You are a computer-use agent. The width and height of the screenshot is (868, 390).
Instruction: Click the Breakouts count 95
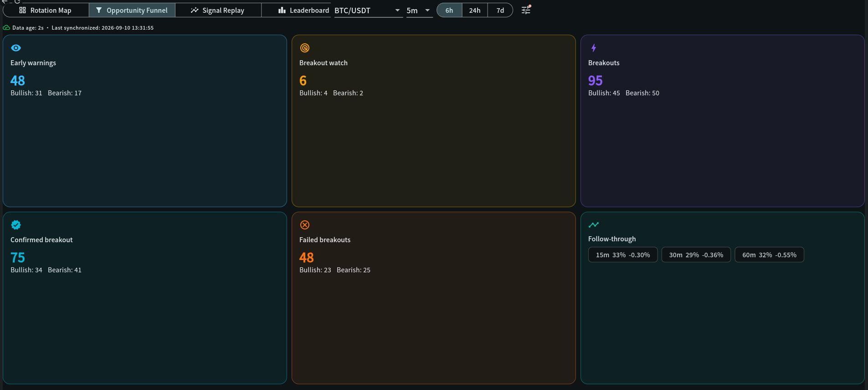pos(595,81)
